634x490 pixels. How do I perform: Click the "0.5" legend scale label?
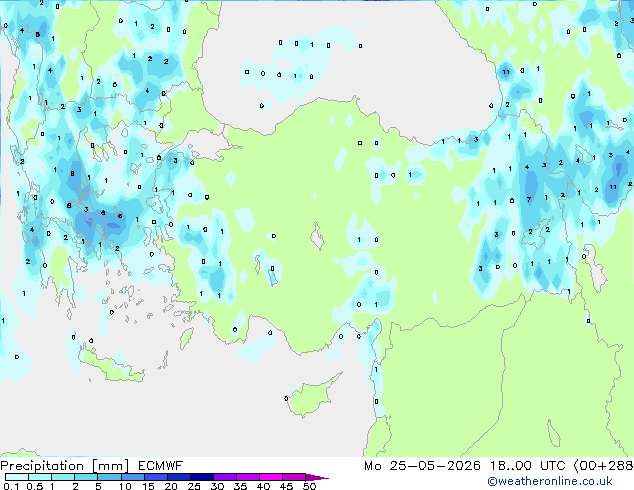point(34,486)
